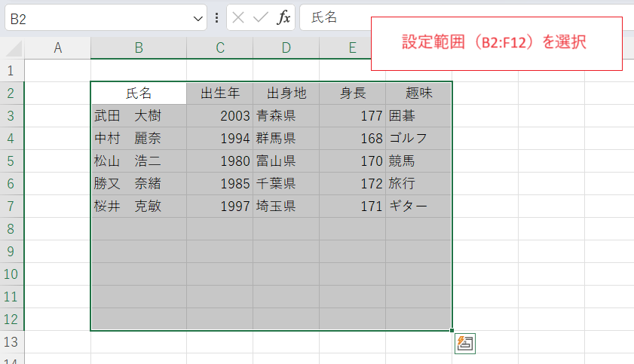The image size is (634, 364).
Task: Click the 氏名 header cell
Action: 139,93
